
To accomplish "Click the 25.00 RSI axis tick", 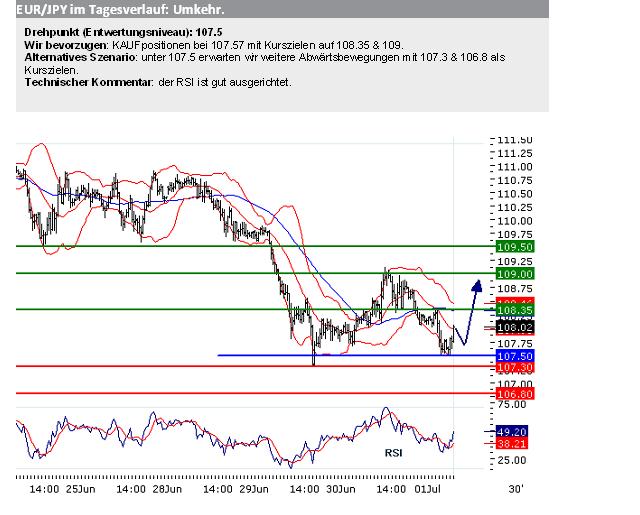I will 511,460.
